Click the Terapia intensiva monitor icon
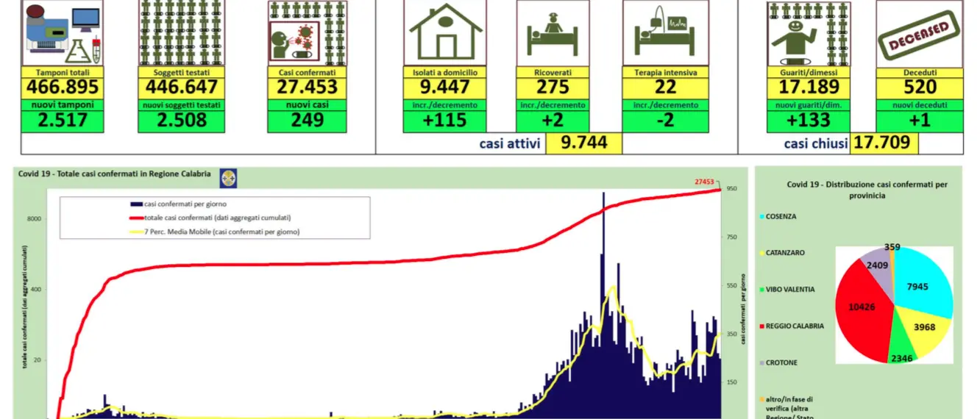Screen dimensions: 980x419 [665, 34]
